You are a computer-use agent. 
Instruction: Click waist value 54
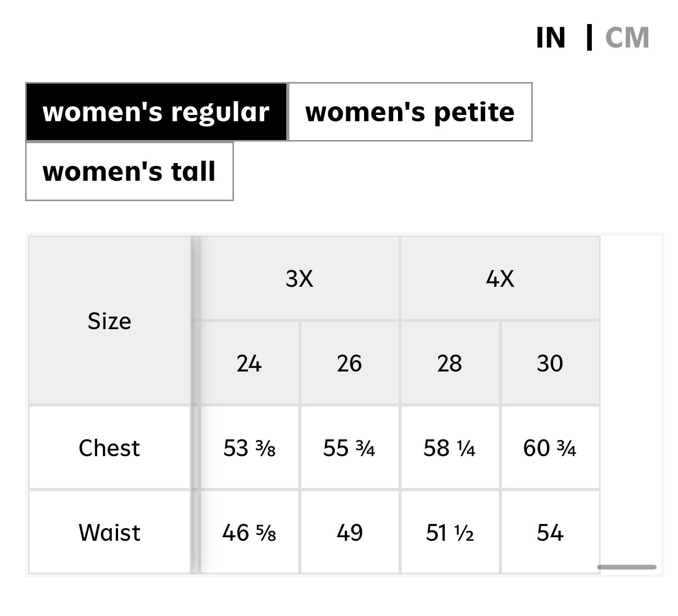[x=550, y=532]
